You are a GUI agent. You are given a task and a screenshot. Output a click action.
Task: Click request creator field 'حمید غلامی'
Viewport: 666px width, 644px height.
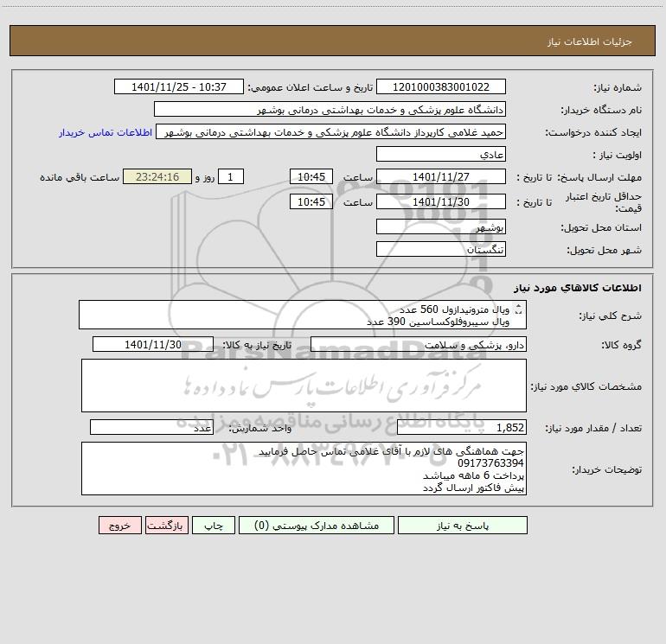click(331, 131)
